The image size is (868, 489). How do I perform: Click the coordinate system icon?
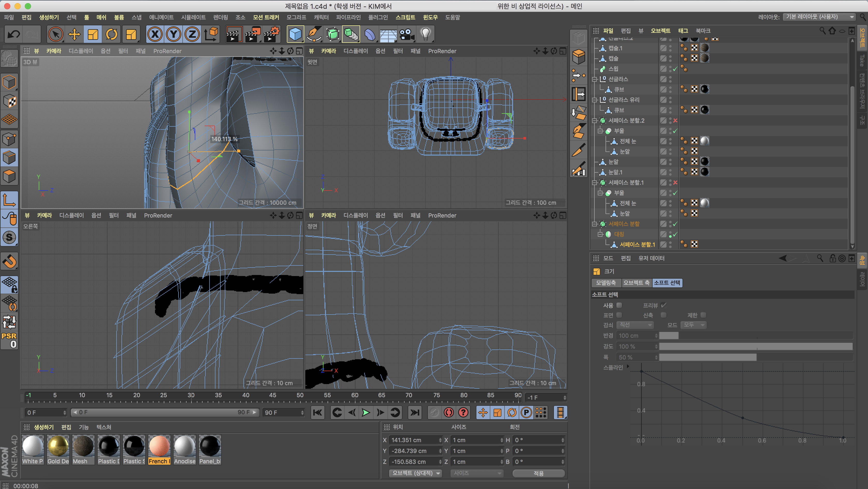tap(211, 34)
